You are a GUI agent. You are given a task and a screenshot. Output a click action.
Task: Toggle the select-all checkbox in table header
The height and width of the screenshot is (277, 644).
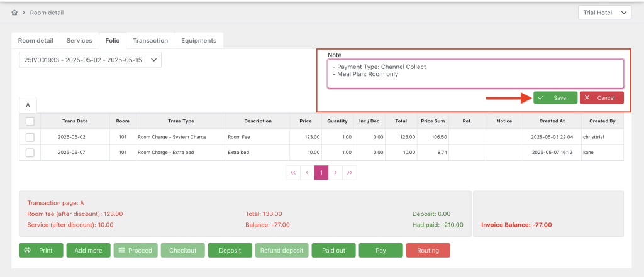pyautogui.click(x=30, y=121)
